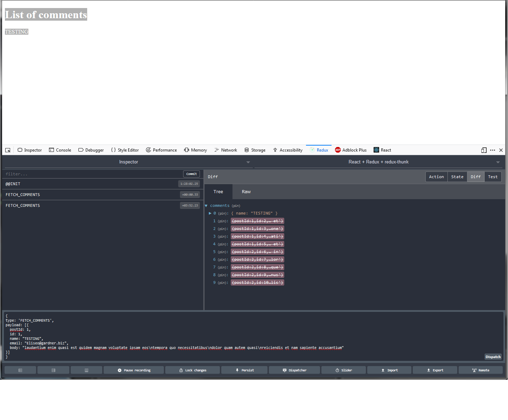Open the Remote devtools button
This screenshot has width=508, height=420.
tap(481, 370)
